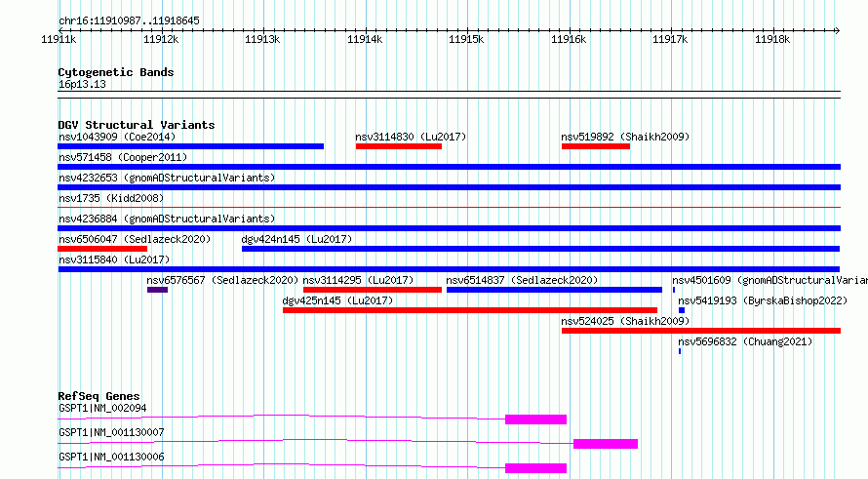868x479 pixels.
Task: Select the dgv424n145 (Lu2017) label
Action: pyautogui.click(x=296, y=239)
